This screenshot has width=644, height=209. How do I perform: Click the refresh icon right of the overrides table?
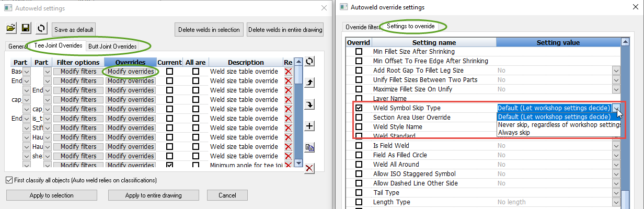point(309,62)
